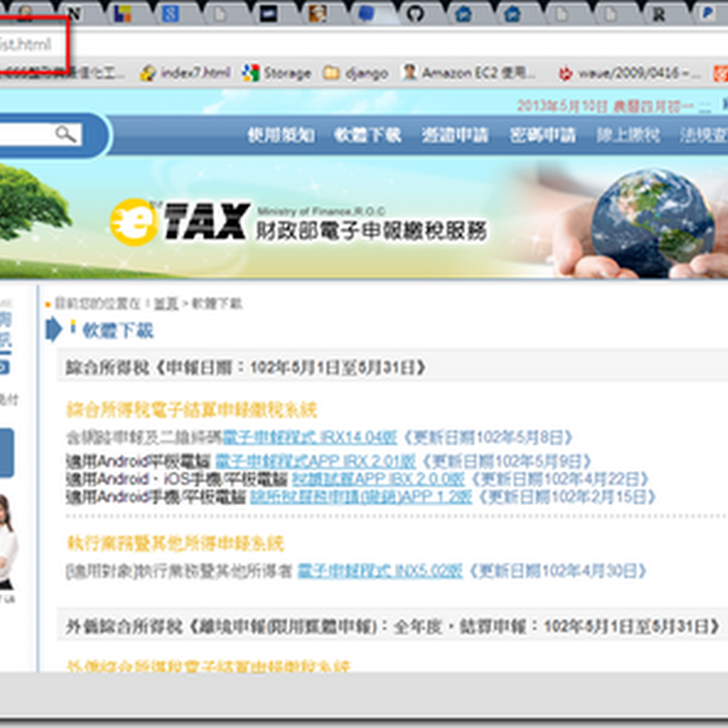Click the magnifying glass search icon
The image size is (728, 728).
(x=62, y=133)
